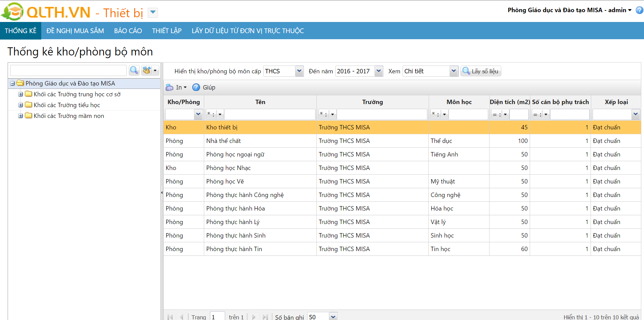Click the search magnifier icon in tree panel

(x=134, y=70)
